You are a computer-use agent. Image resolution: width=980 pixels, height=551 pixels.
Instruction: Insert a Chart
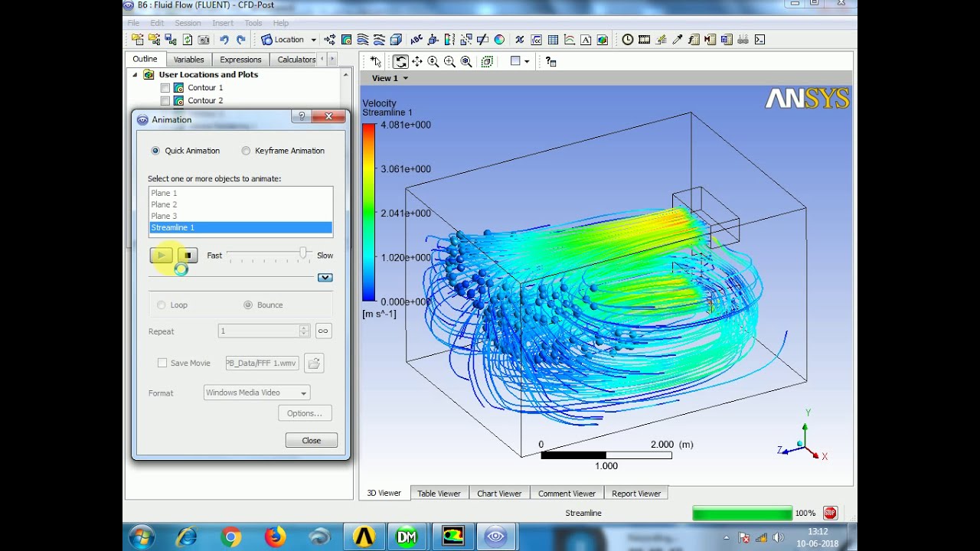click(x=570, y=40)
